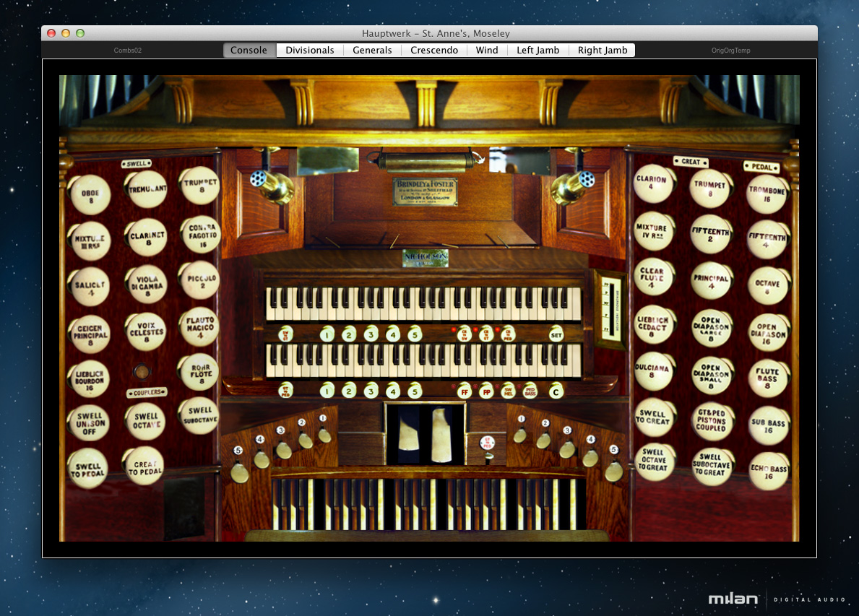Click the FF piston
The height and width of the screenshot is (616, 859).
point(465,391)
